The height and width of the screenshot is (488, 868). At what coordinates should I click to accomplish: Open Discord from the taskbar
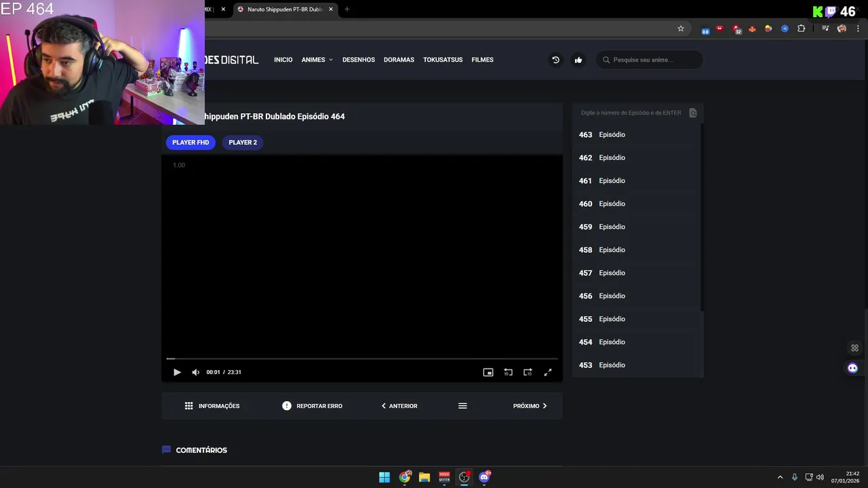click(x=484, y=477)
